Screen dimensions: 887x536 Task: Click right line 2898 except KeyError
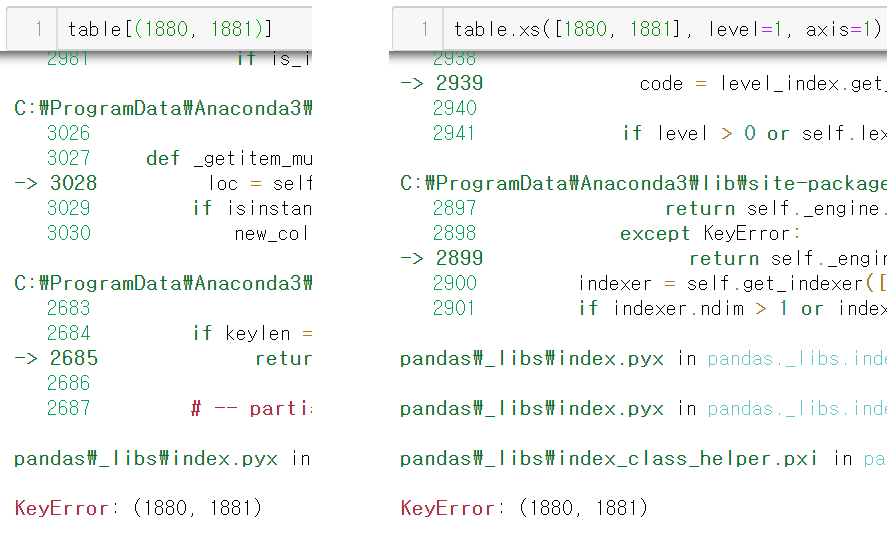(x=617, y=233)
